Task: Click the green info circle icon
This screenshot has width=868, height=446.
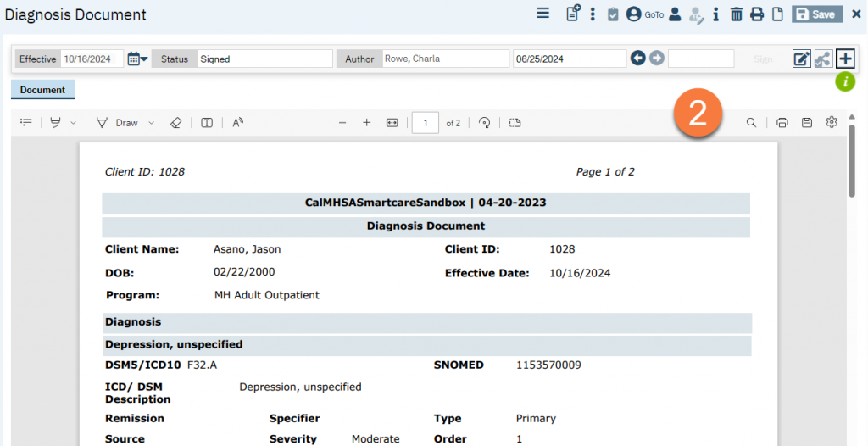Action: tap(845, 82)
